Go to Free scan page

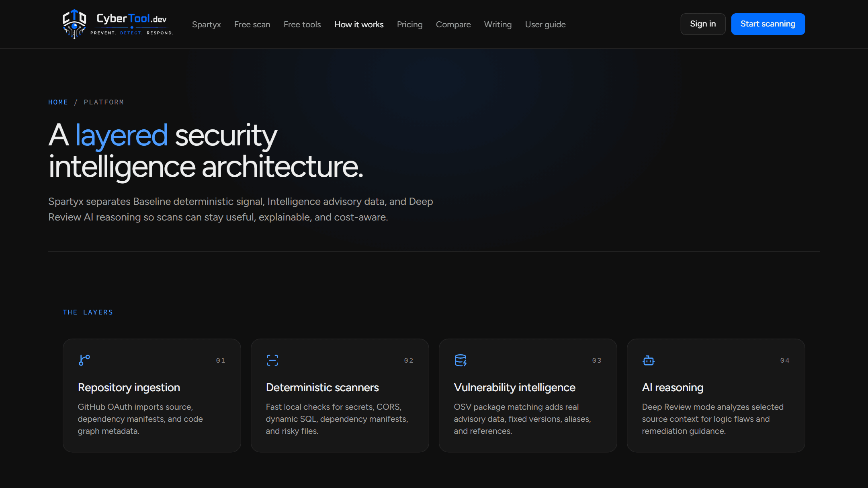click(x=252, y=25)
